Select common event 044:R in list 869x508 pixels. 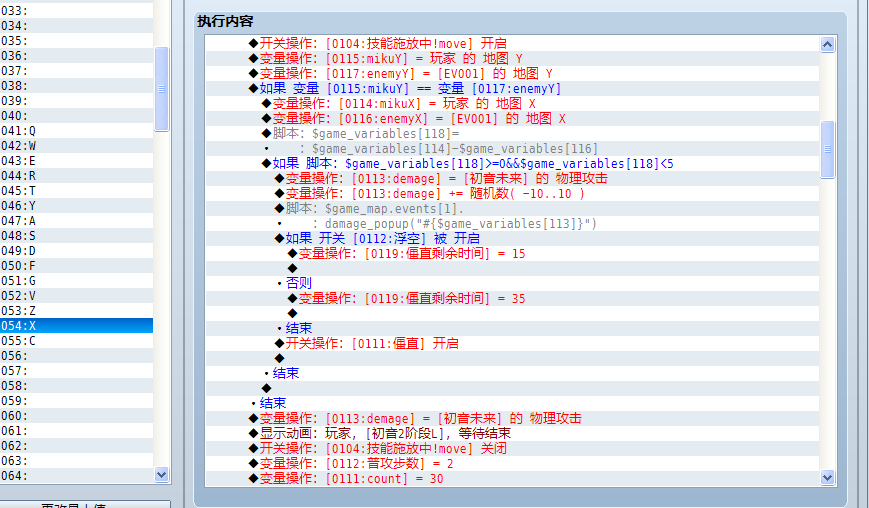tap(76, 176)
